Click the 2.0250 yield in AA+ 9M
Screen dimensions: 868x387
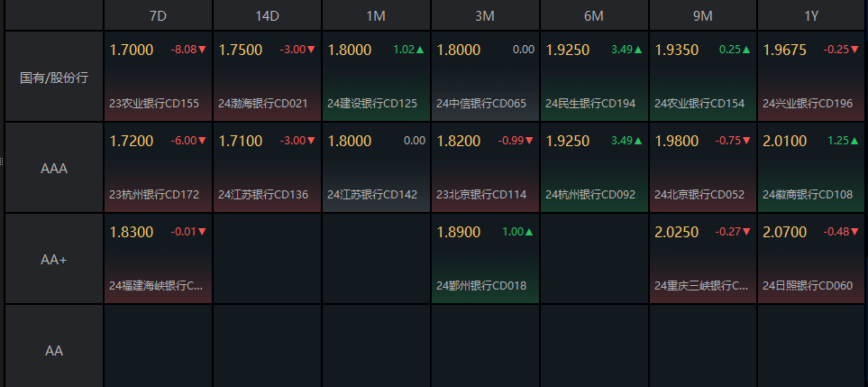coord(673,232)
